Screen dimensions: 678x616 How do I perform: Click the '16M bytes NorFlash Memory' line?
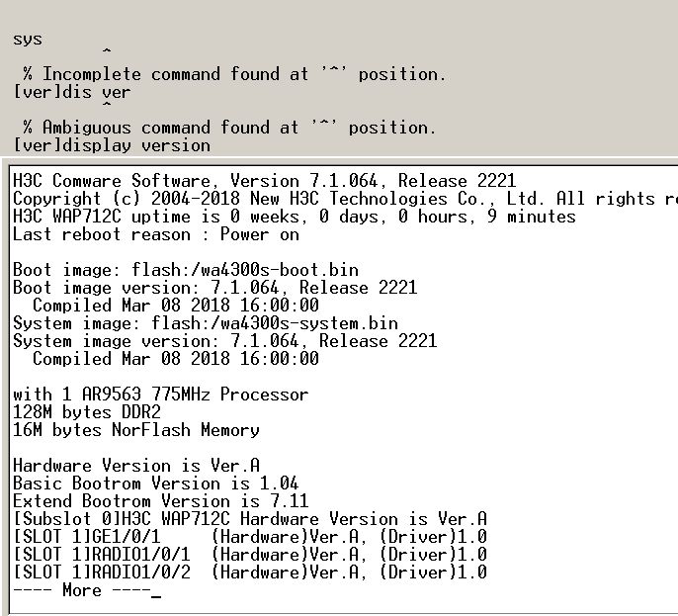point(135,430)
